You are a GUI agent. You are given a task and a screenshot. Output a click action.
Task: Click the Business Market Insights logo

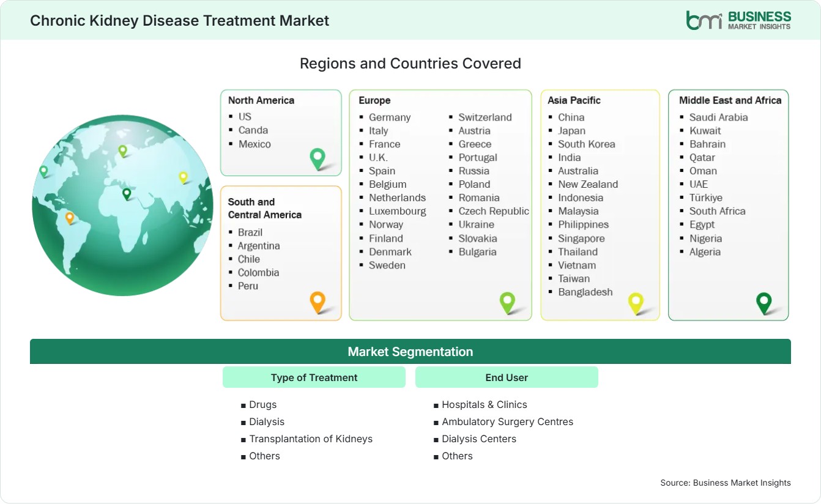(738, 20)
